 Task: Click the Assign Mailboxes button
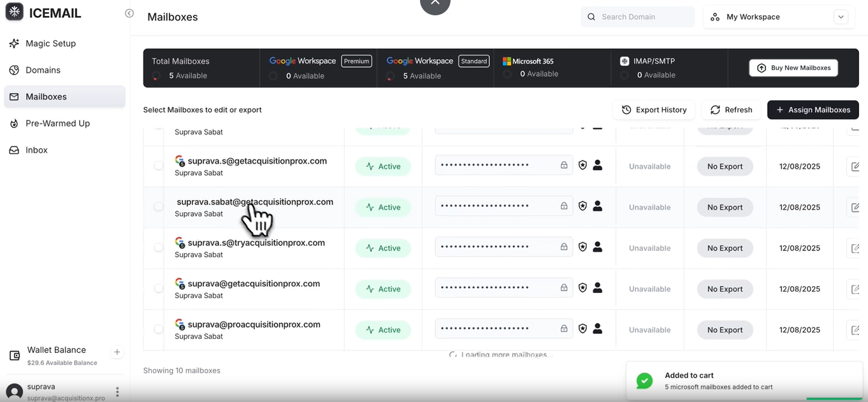pos(813,110)
